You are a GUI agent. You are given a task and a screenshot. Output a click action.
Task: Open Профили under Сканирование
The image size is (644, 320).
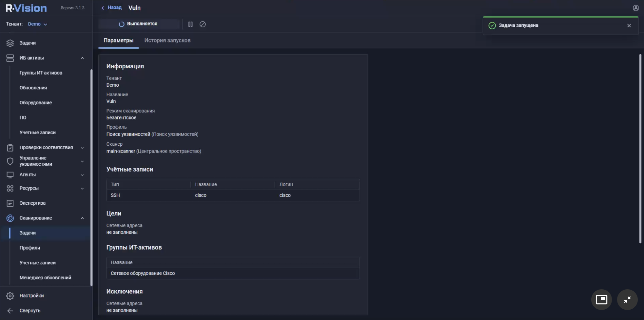30,248
